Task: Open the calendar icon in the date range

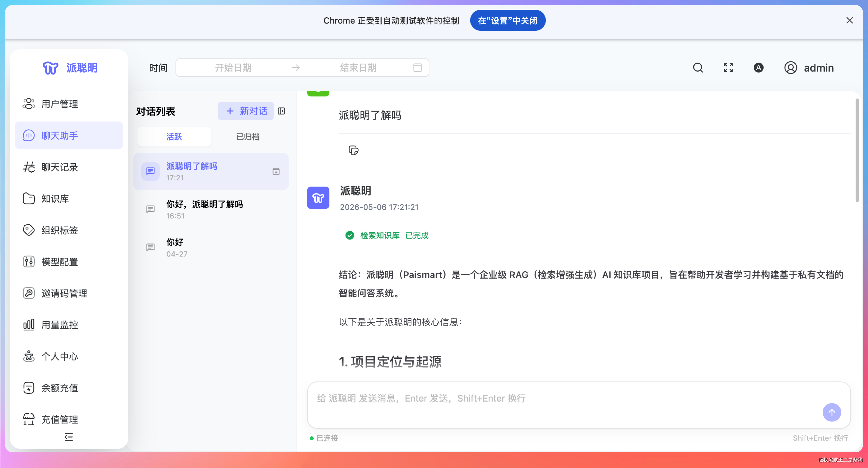Action: tap(417, 68)
